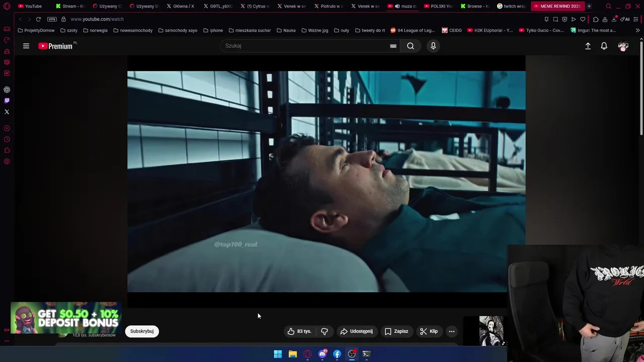This screenshot has height=362, width=644.
Task: Like the video with 83 tys. thumbs-up
Action: [x=299, y=331]
